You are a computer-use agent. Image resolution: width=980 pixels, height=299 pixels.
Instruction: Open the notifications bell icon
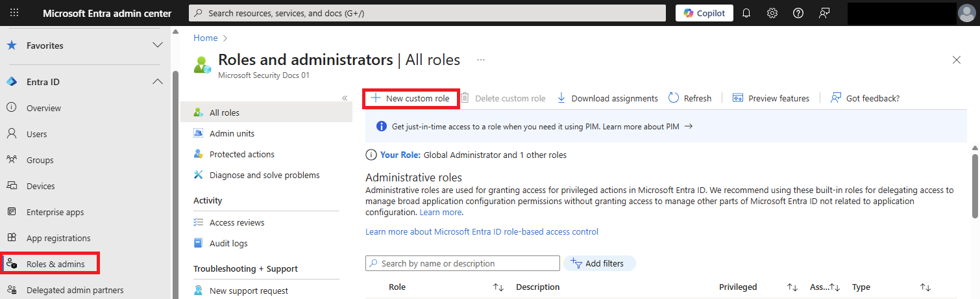point(746,13)
